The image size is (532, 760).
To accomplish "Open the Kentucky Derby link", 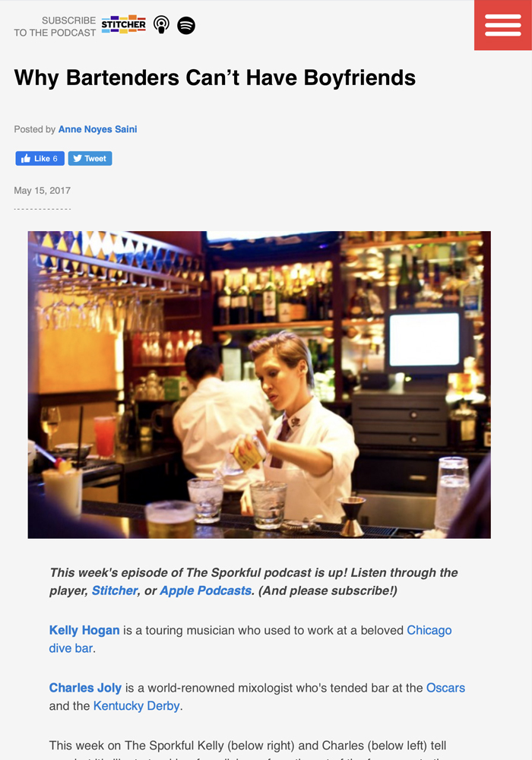I will pyautogui.click(x=137, y=706).
